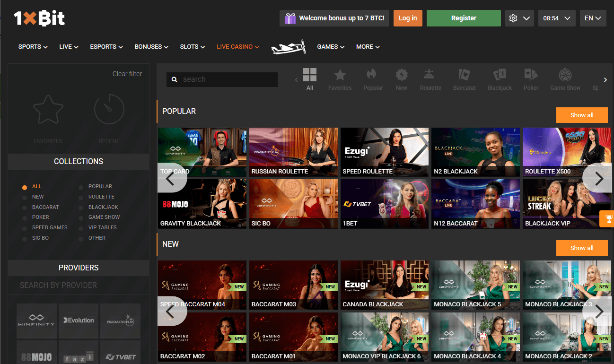Click the orange trophy icon at right edge
The width and height of the screenshot is (614, 364).
pyautogui.click(x=608, y=219)
